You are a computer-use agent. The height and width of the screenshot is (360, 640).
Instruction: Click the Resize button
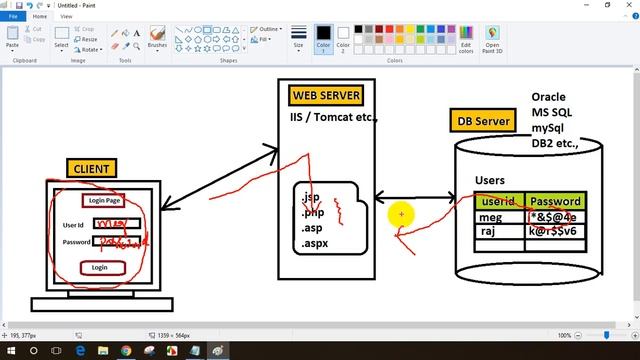[86, 40]
